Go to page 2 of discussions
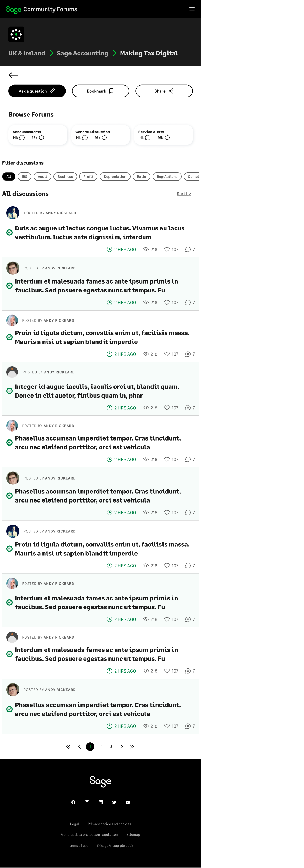 (101, 747)
